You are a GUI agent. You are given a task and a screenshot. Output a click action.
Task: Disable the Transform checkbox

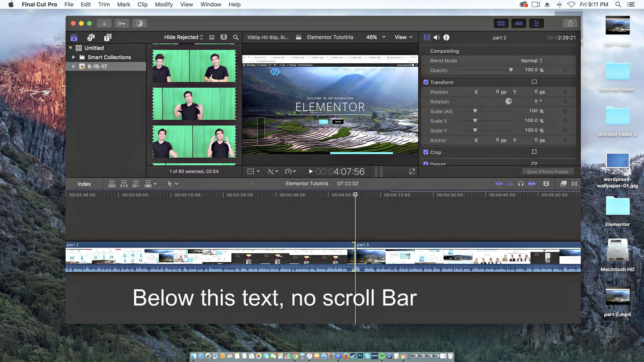[x=426, y=82]
